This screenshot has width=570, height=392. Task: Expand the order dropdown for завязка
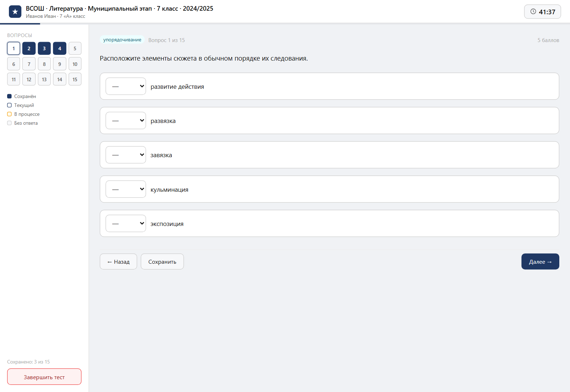tap(126, 155)
